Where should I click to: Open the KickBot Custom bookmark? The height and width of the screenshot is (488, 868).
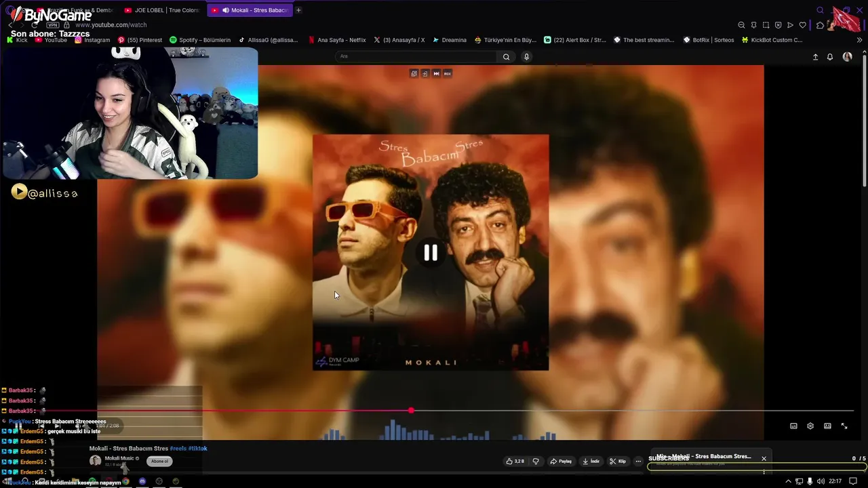click(772, 40)
